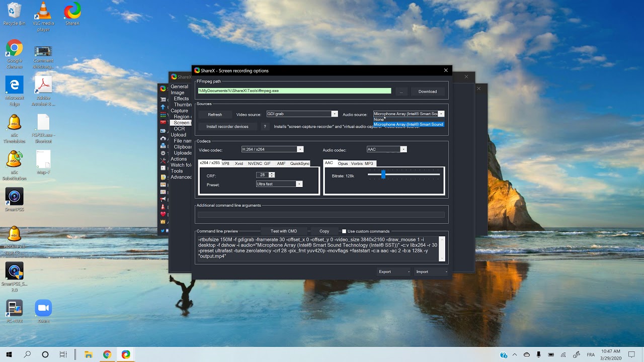
Task: Choose Microphone Array in the audio source list
Action: 409,124
